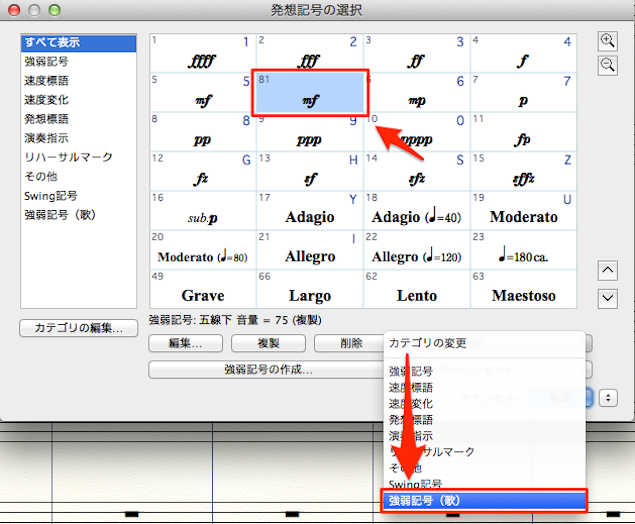Screen dimensions: 635x524
Task: Select the fz dynamic marking cell
Action: [x=203, y=171]
